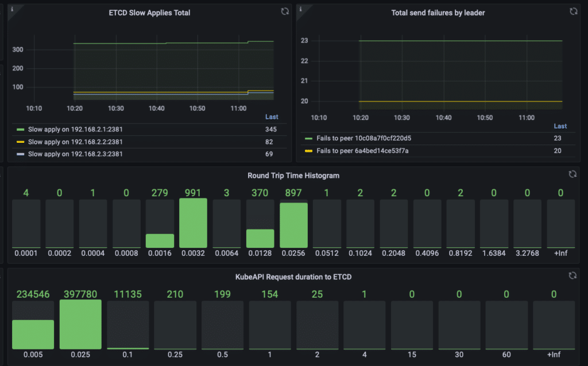Select the 0.025 bar showing 397780
The height and width of the screenshot is (366, 588).
coord(80,325)
